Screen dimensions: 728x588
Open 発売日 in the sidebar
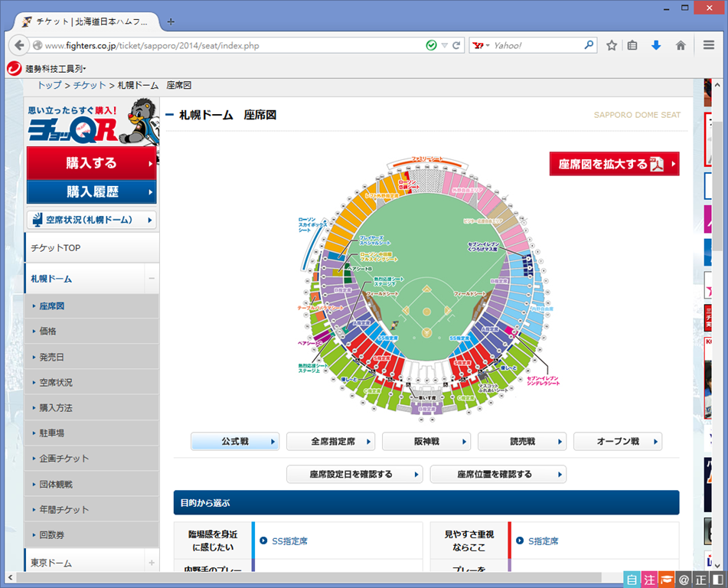tap(91, 358)
